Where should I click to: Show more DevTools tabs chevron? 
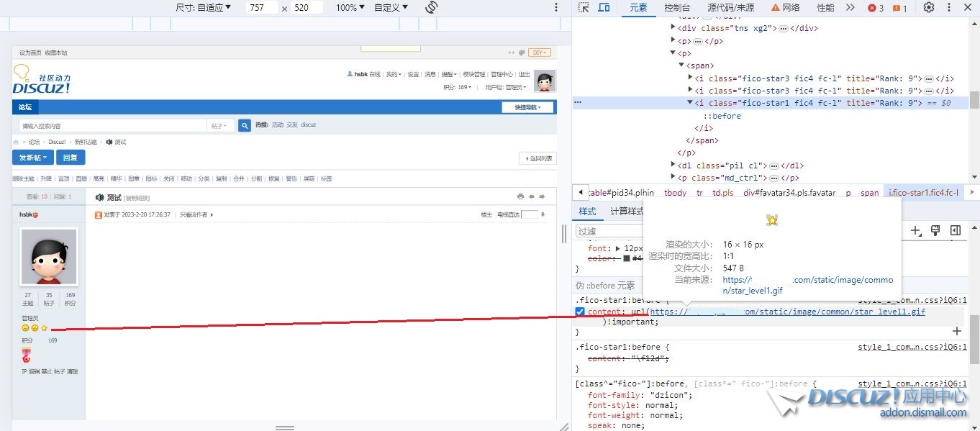click(x=850, y=8)
